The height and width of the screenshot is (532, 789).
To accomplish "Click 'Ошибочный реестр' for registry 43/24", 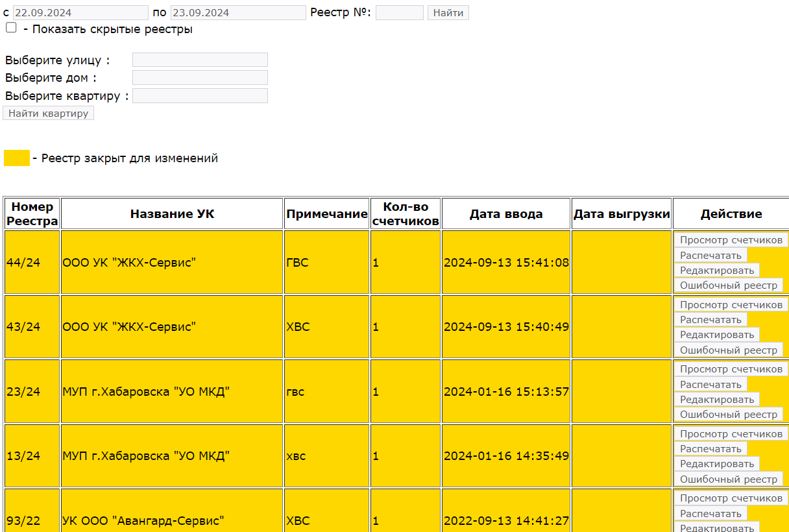I will pyautogui.click(x=729, y=350).
